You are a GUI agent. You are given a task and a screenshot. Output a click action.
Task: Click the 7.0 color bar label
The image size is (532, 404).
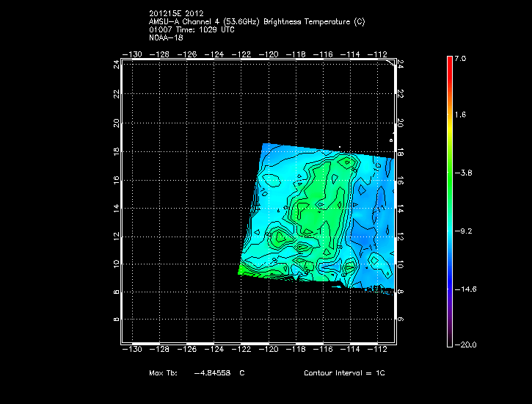tap(459, 58)
